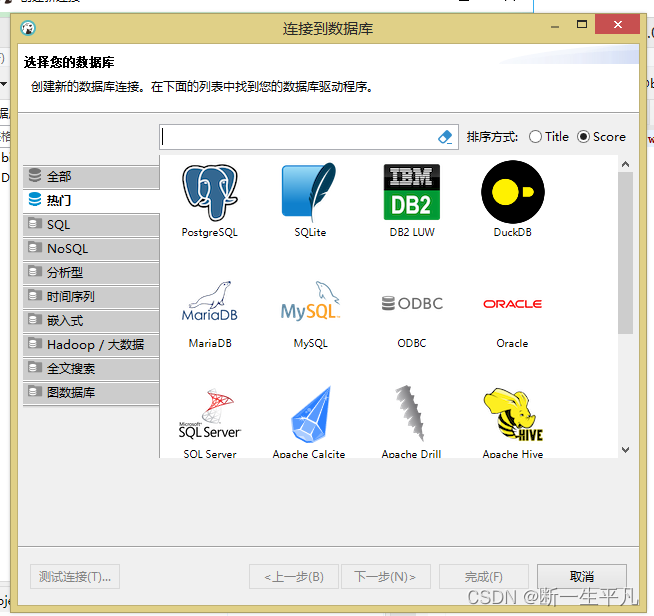Image resolution: width=654 pixels, height=616 pixels.
Task: Open the SQL category
Action: point(91,224)
